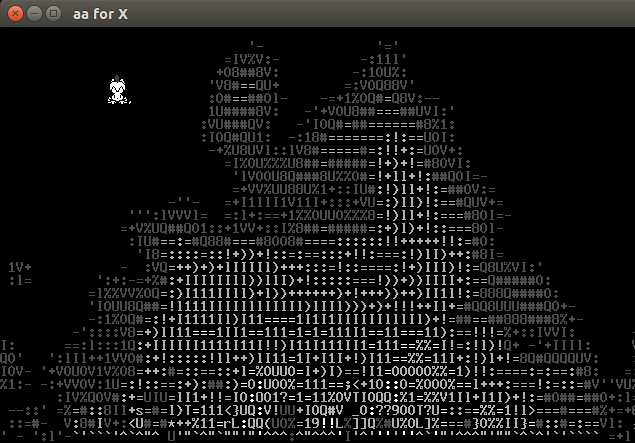Select the "I0V-" fragment at left edge
The width and height of the screenshot is (635, 443).
(x=16, y=371)
